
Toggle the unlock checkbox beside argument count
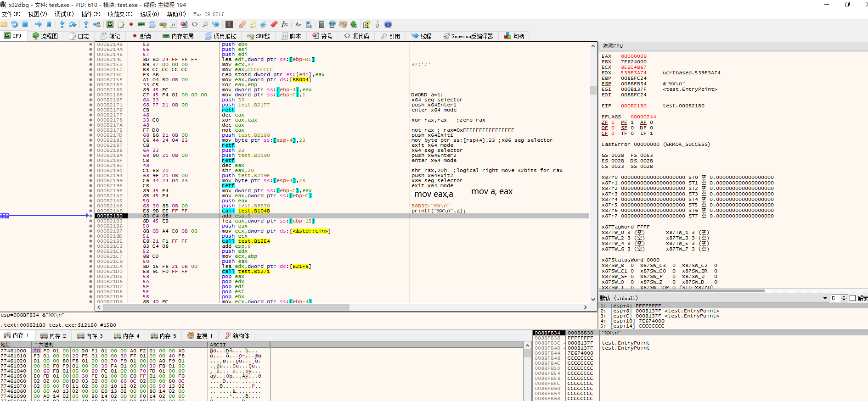pyautogui.click(x=853, y=298)
